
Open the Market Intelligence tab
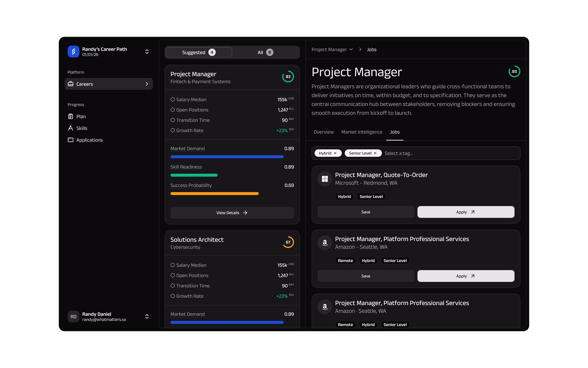(361, 132)
